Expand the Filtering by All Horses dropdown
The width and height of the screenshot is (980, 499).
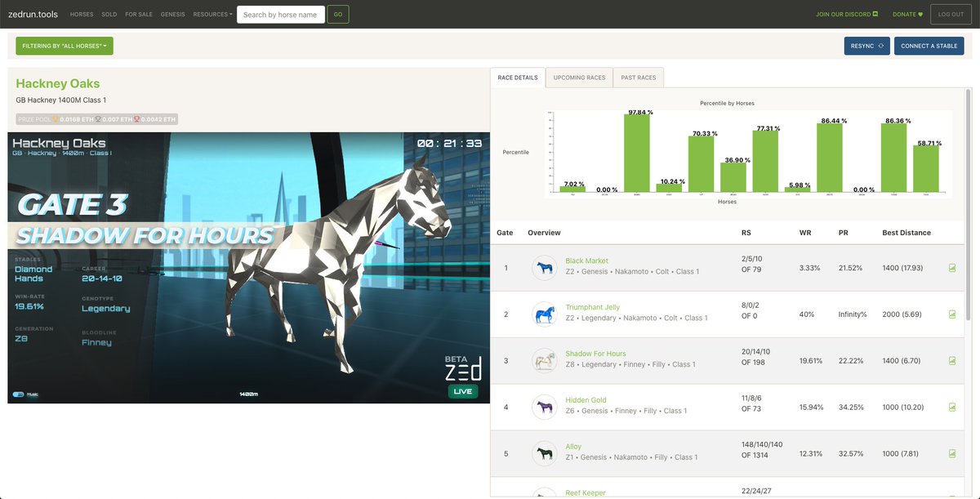[x=65, y=46]
